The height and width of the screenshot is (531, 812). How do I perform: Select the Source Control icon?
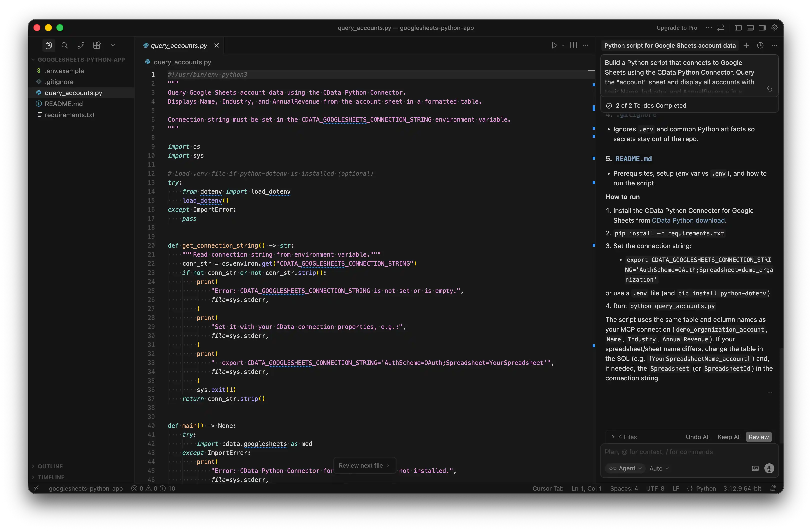[x=81, y=45]
